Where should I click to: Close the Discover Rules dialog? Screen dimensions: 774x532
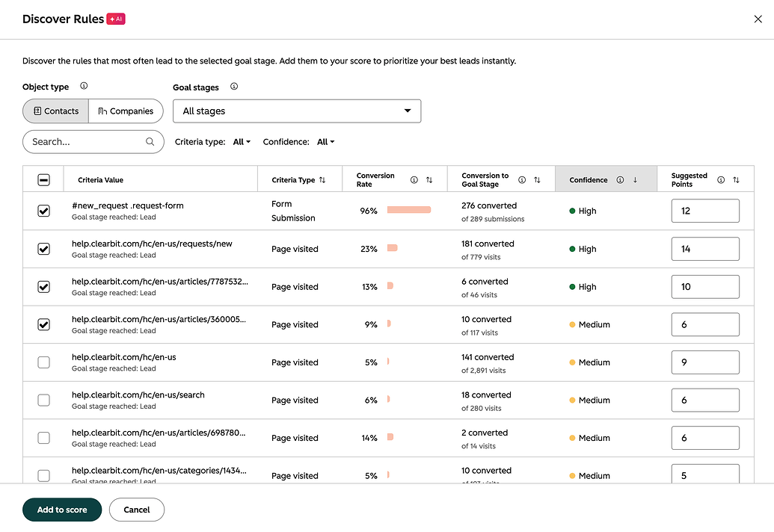pyautogui.click(x=758, y=19)
